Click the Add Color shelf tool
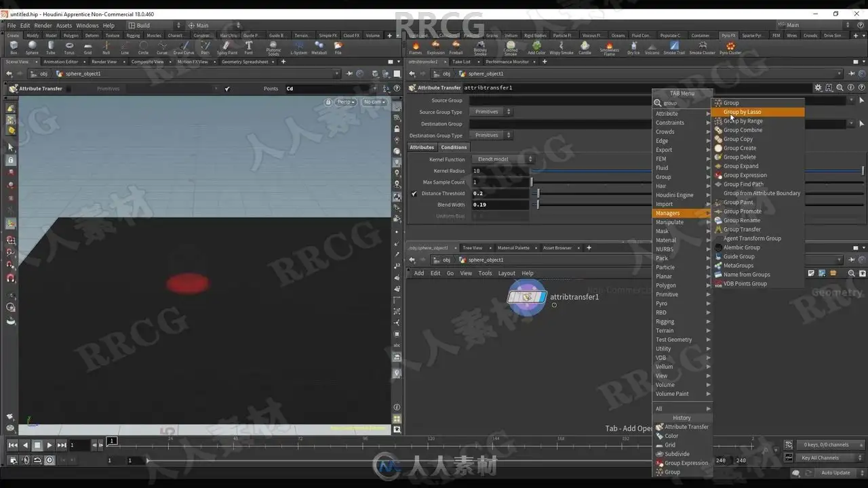The height and width of the screenshot is (488, 868). click(x=536, y=47)
